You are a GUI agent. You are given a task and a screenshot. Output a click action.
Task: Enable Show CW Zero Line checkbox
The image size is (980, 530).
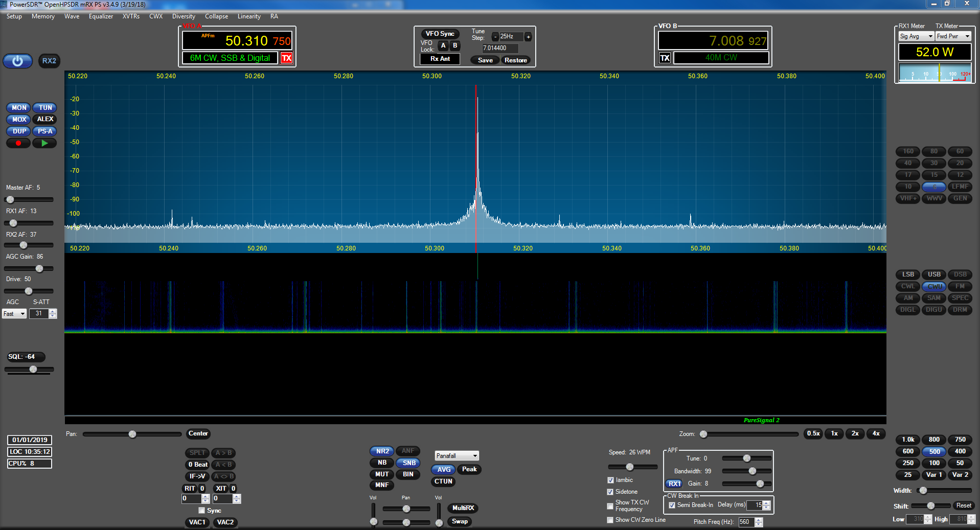(x=610, y=520)
